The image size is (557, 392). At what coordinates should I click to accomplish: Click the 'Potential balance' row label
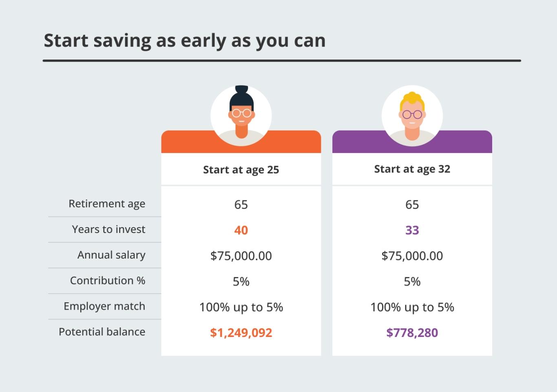pyautogui.click(x=102, y=332)
